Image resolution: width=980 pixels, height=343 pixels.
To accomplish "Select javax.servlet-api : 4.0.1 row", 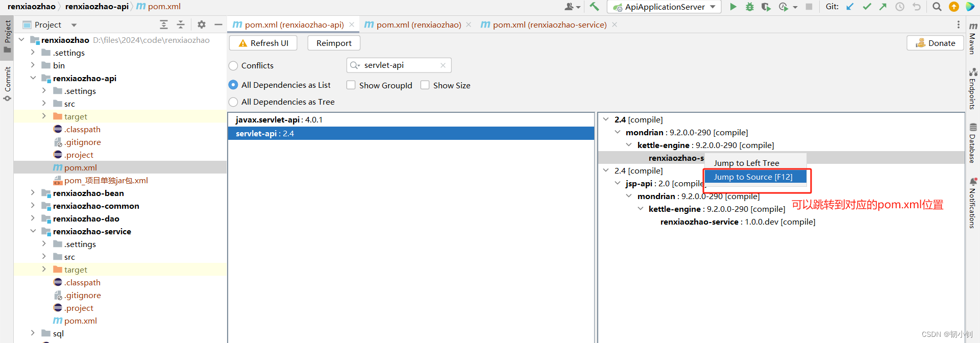I will click(x=411, y=120).
